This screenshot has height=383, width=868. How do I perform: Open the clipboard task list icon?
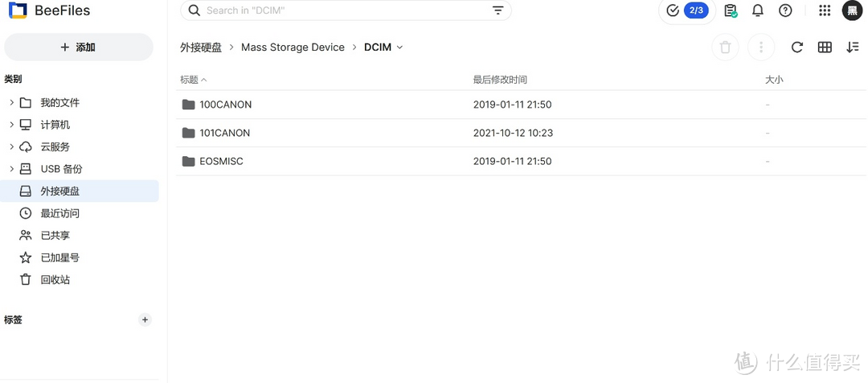730,10
